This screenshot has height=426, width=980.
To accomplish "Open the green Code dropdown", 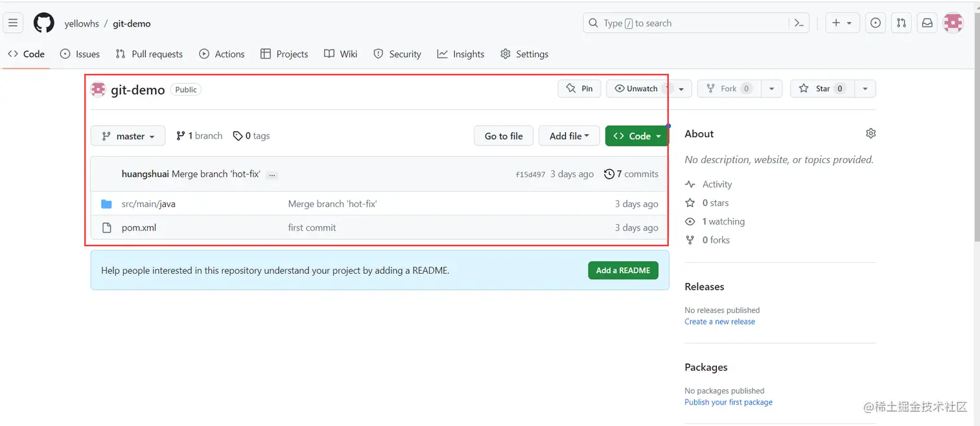I will click(x=637, y=136).
